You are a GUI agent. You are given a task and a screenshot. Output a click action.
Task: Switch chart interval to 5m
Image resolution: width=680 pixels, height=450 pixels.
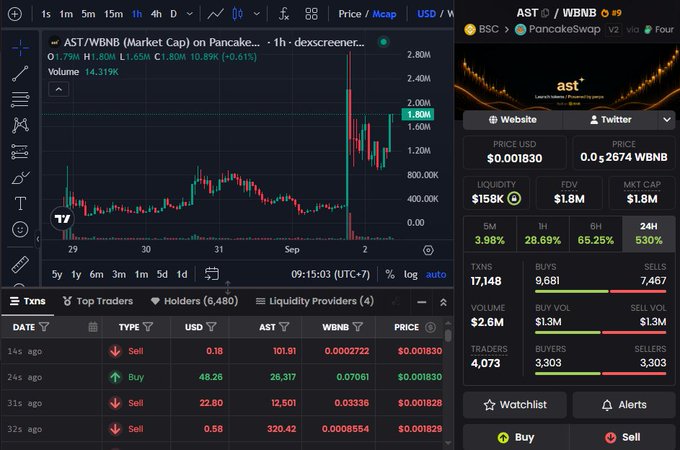pos(88,14)
